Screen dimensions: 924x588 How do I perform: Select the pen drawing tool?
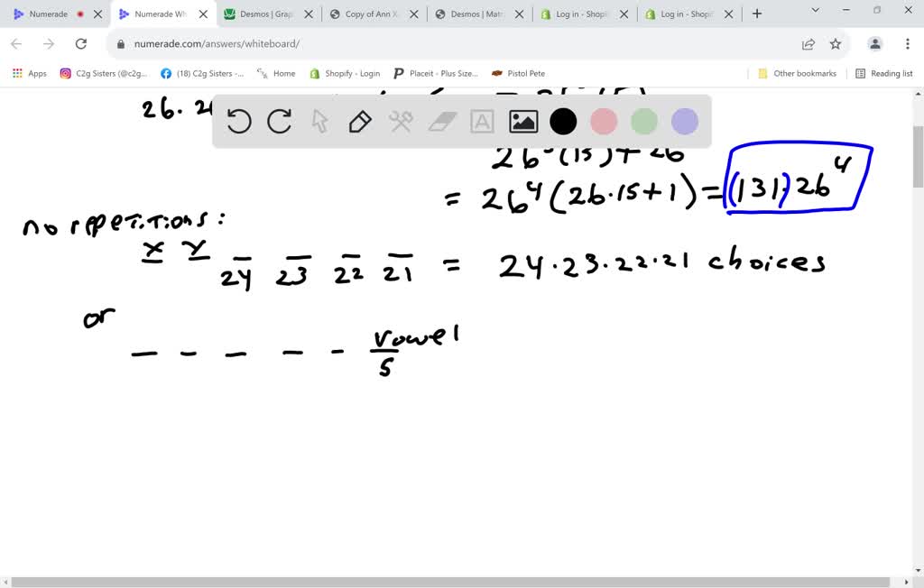pyautogui.click(x=360, y=122)
